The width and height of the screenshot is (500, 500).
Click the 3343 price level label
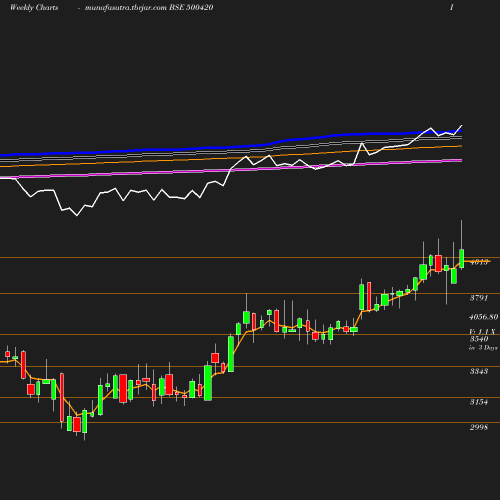point(479,371)
